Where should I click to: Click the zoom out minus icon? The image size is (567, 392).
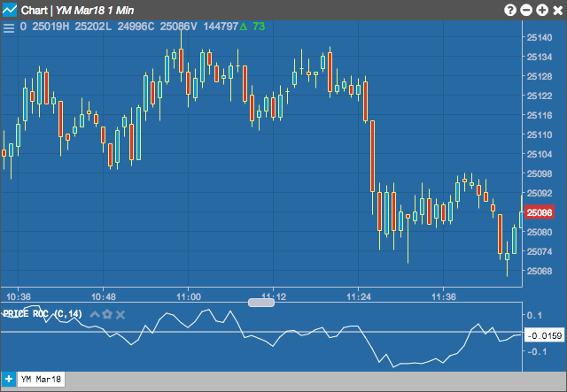[526, 10]
